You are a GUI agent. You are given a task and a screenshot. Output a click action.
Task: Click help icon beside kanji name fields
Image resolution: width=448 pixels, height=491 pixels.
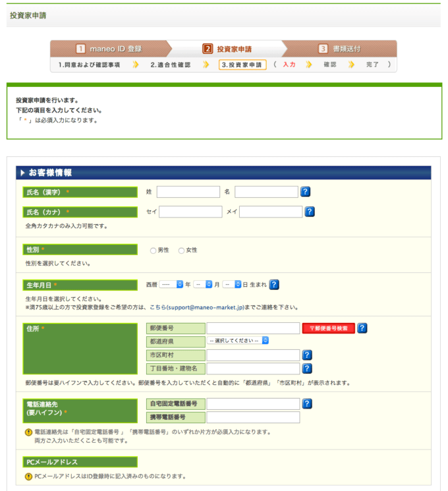pyautogui.click(x=305, y=192)
